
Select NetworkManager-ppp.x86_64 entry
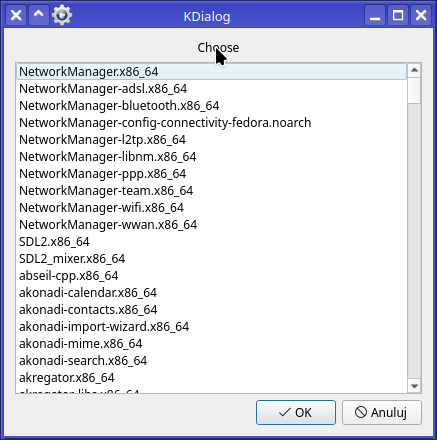pos(211,174)
